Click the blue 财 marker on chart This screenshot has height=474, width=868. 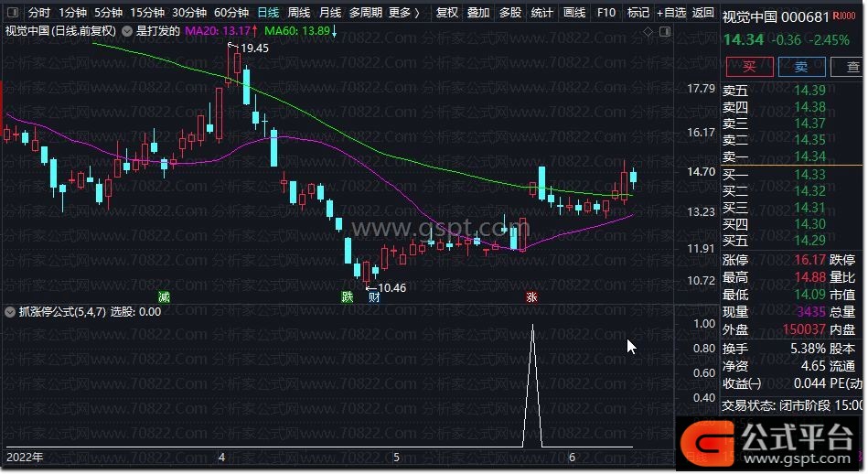[x=374, y=297]
